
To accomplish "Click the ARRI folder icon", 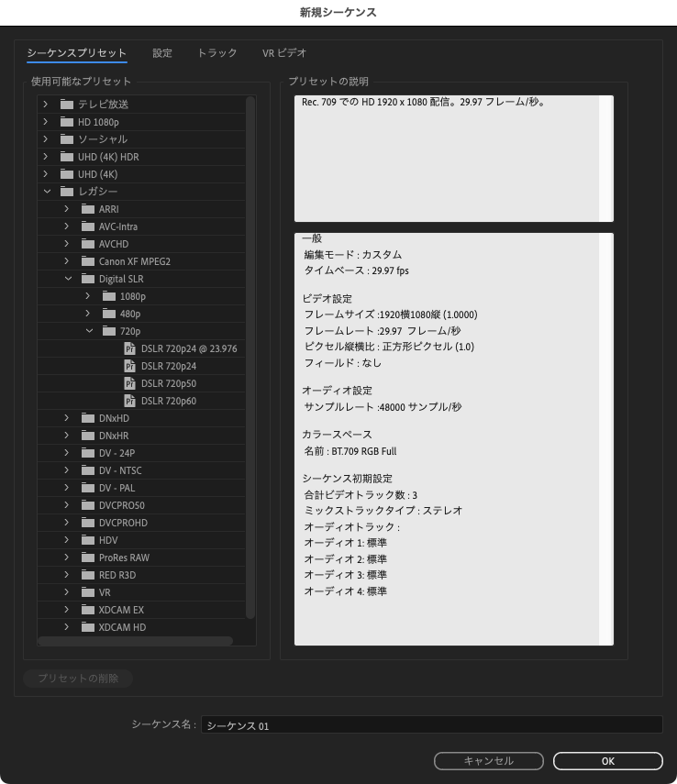I will [x=88, y=209].
